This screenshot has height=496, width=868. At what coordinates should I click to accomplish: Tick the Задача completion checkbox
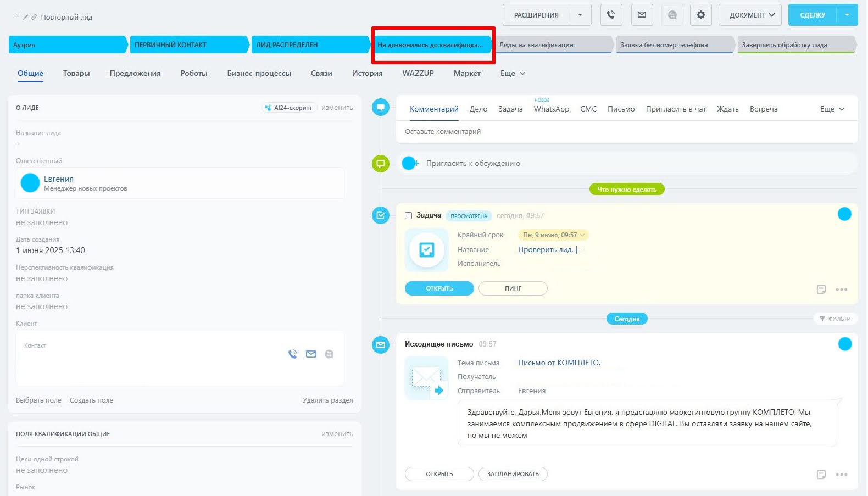[x=408, y=216]
